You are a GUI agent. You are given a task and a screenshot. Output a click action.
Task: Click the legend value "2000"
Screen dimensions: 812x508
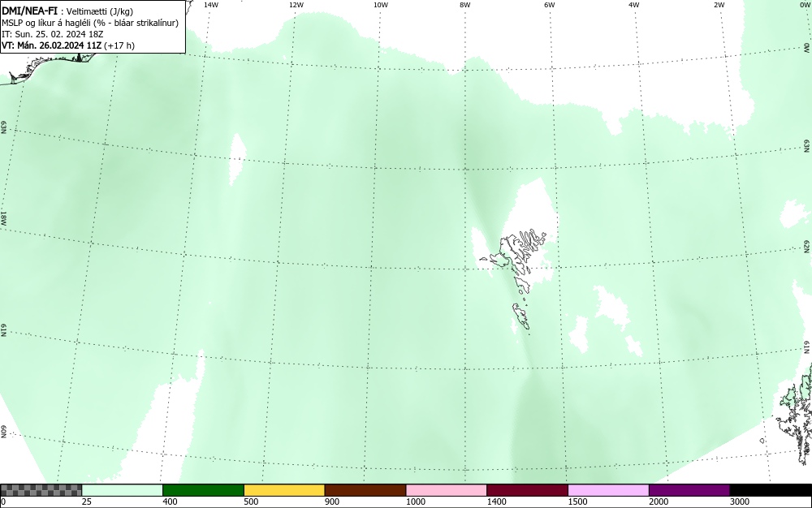click(x=659, y=502)
